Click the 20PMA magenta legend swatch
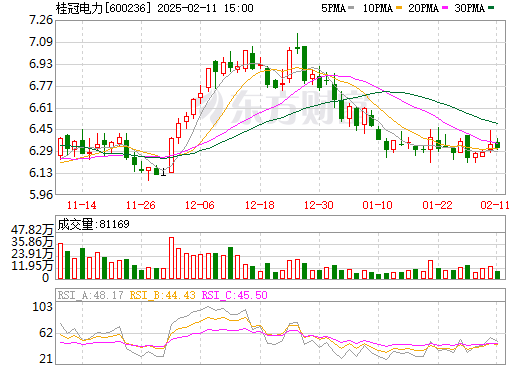This screenshot has width=520, height=365. [x=445, y=8]
